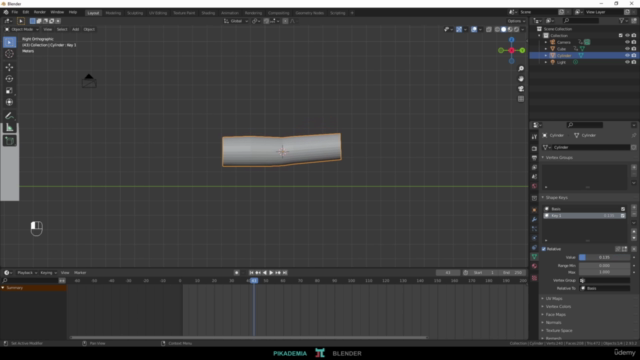The width and height of the screenshot is (640, 360).
Task: Open the Particles properties tab
Action: (534, 229)
